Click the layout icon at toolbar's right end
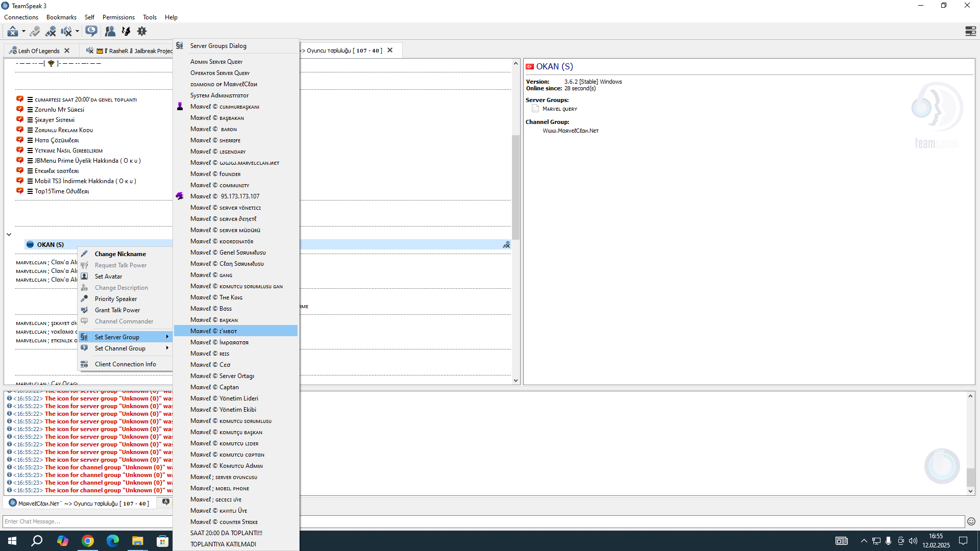Viewport: 980px width, 551px height. 971,32
